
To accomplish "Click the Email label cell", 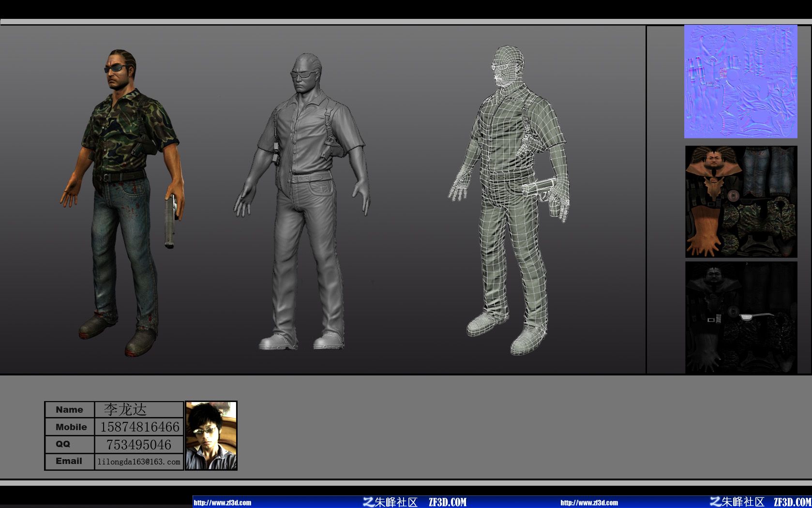I will (x=70, y=461).
